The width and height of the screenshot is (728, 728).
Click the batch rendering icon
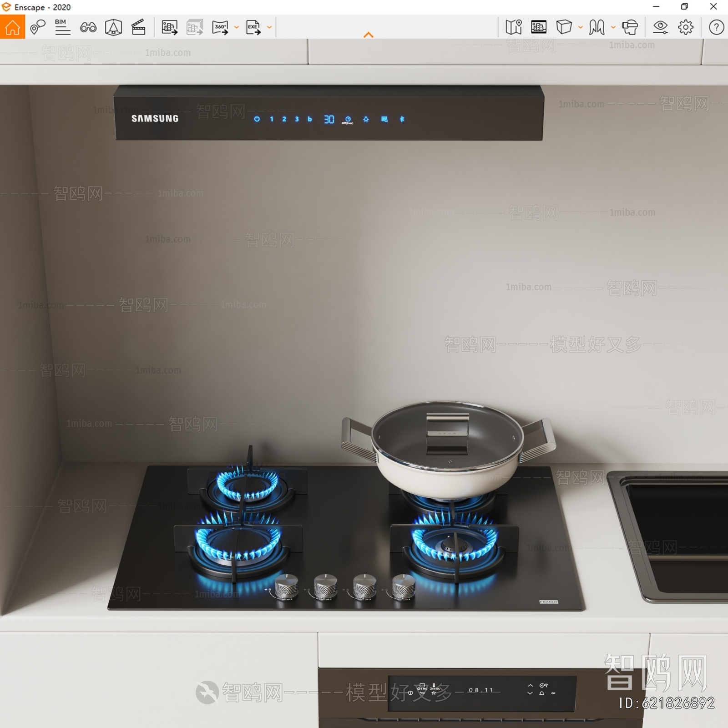click(x=195, y=27)
